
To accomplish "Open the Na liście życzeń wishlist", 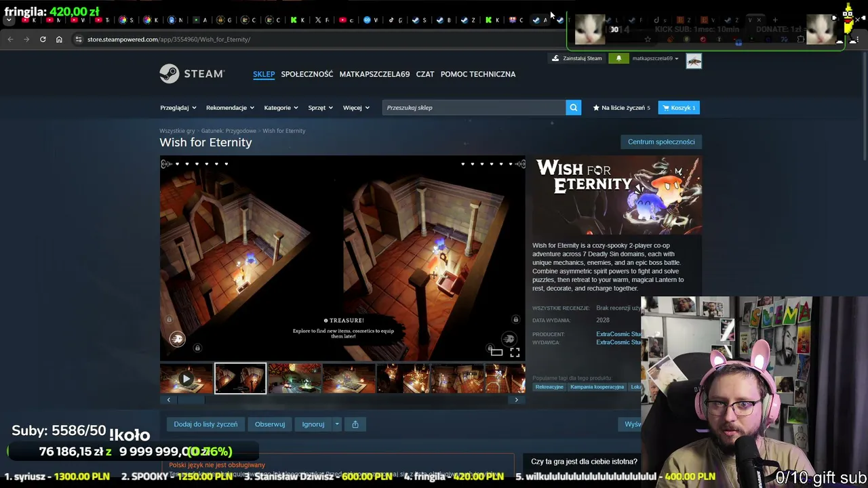I will click(621, 108).
